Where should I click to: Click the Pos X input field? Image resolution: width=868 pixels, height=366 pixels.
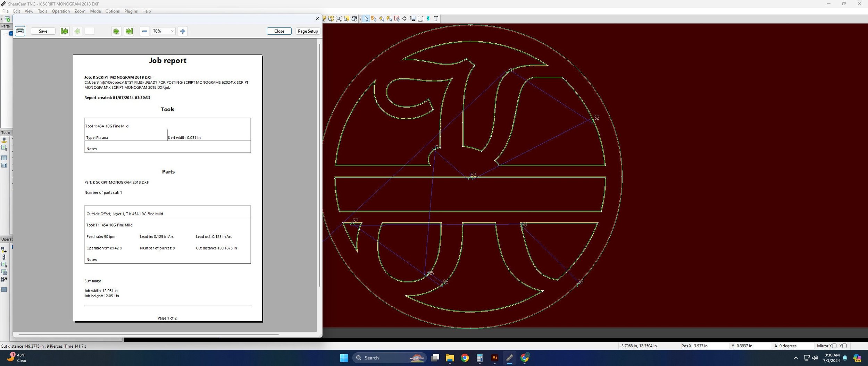click(710, 346)
